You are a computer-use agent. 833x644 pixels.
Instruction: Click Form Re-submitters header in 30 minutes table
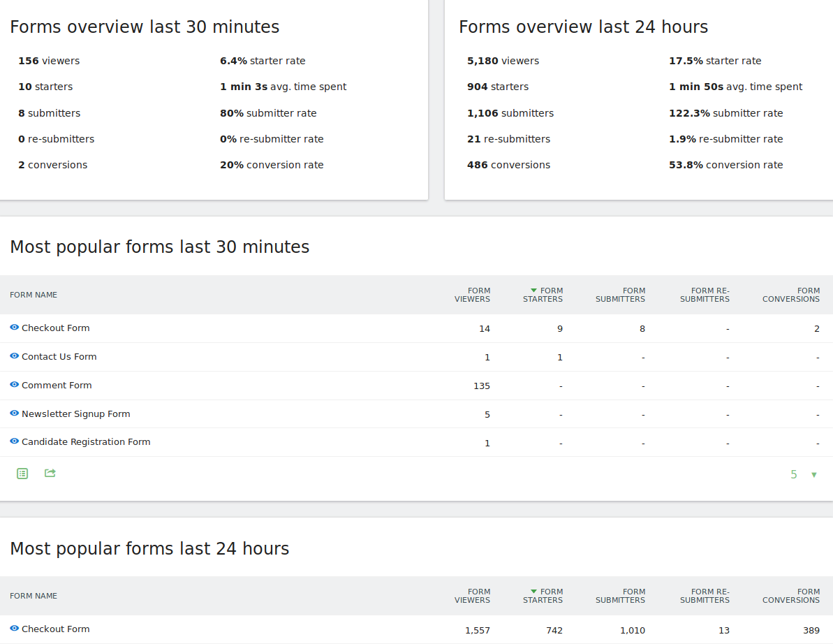click(705, 295)
